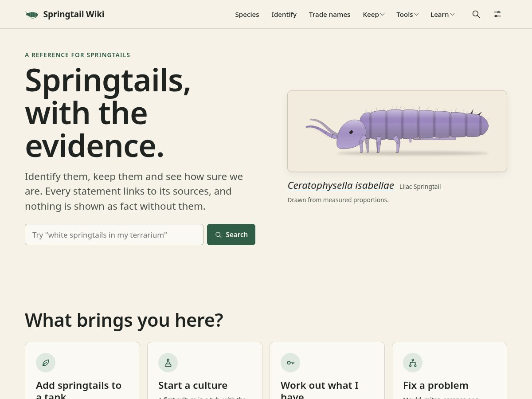Click 'A REFERENCE FOR SPRINGTAILS' label
Viewport: 532px width, 399px height.
[78, 55]
